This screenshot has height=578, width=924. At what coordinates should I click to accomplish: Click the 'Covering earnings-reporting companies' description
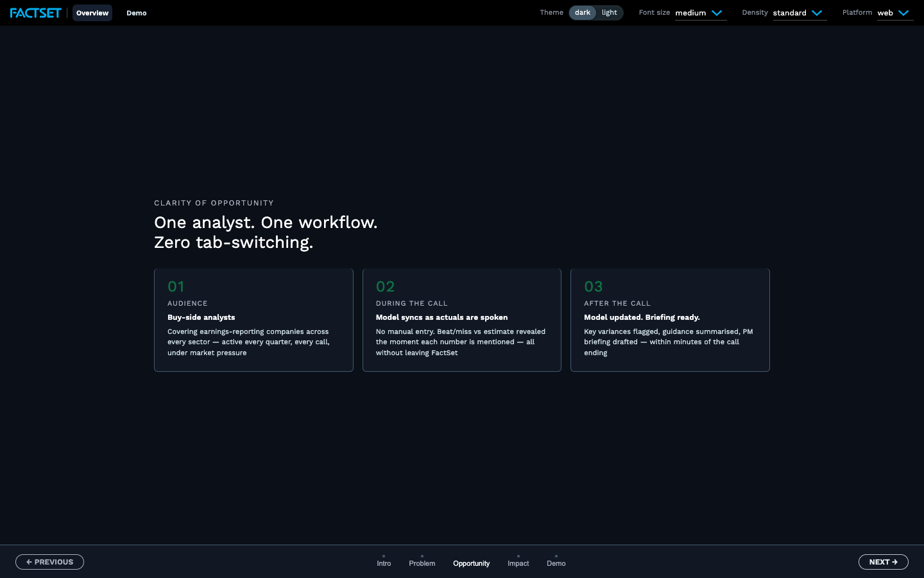click(x=249, y=342)
